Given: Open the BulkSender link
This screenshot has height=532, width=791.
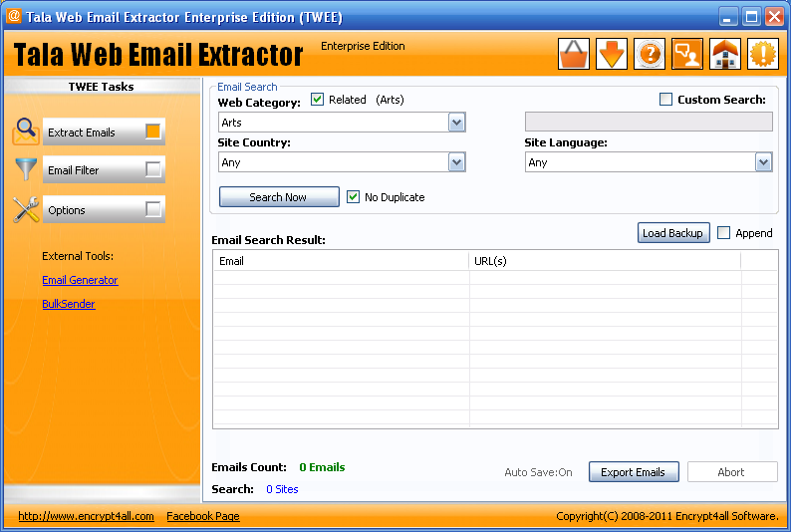Looking at the screenshot, I should coord(68,304).
